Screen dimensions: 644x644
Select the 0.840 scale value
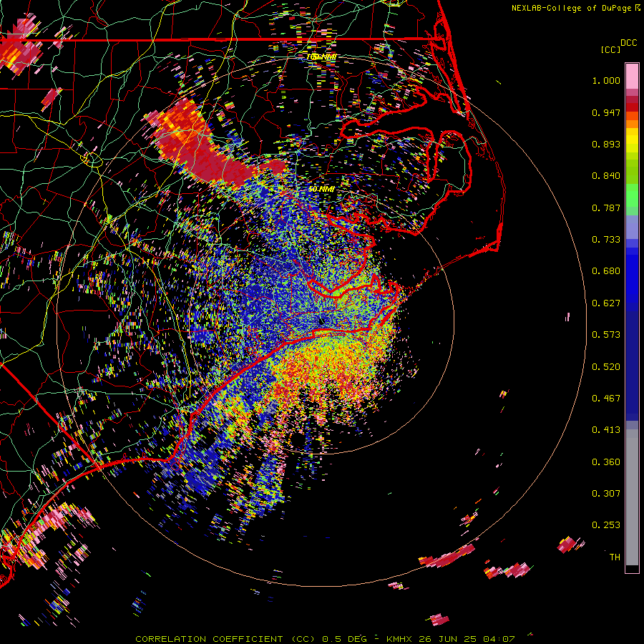pos(606,176)
